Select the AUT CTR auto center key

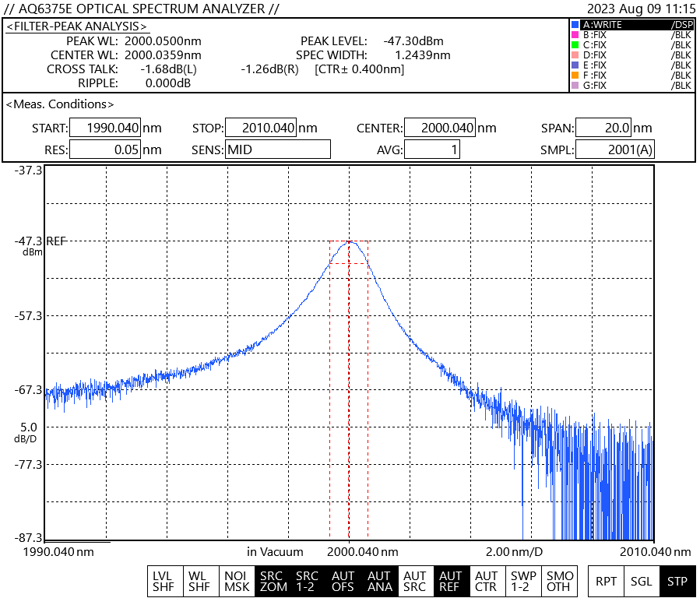(x=486, y=581)
